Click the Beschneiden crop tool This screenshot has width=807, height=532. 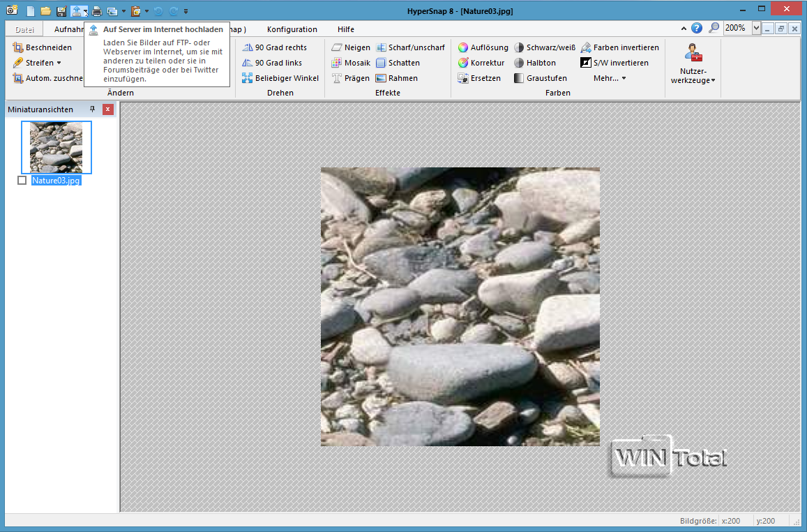point(42,47)
